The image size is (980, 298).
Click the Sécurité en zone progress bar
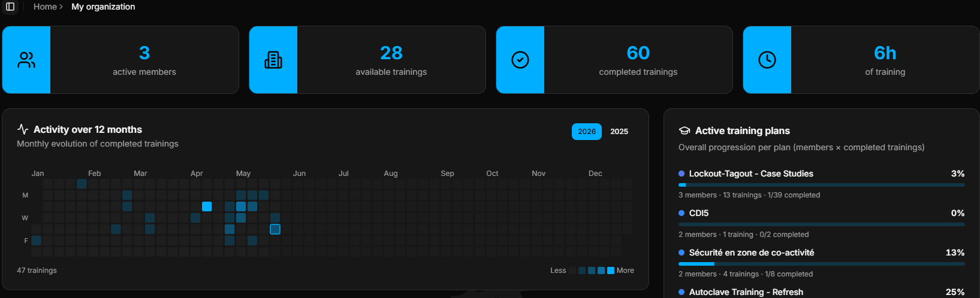coord(822,264)
